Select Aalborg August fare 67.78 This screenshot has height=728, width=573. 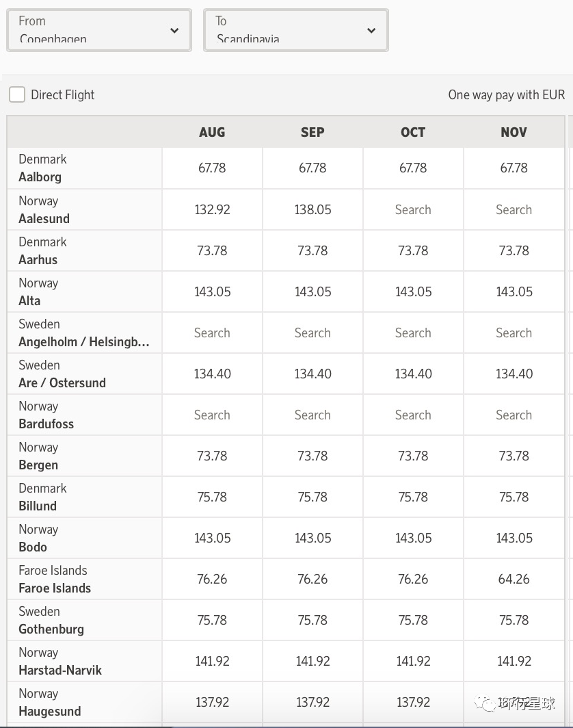tap(212, 168)
